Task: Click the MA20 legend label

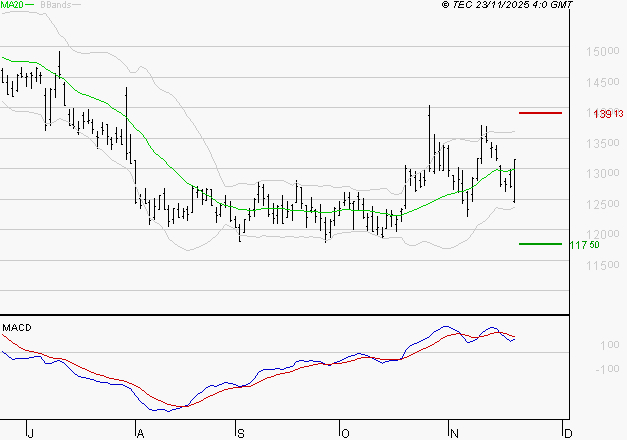Action: (x=12, y=4)
